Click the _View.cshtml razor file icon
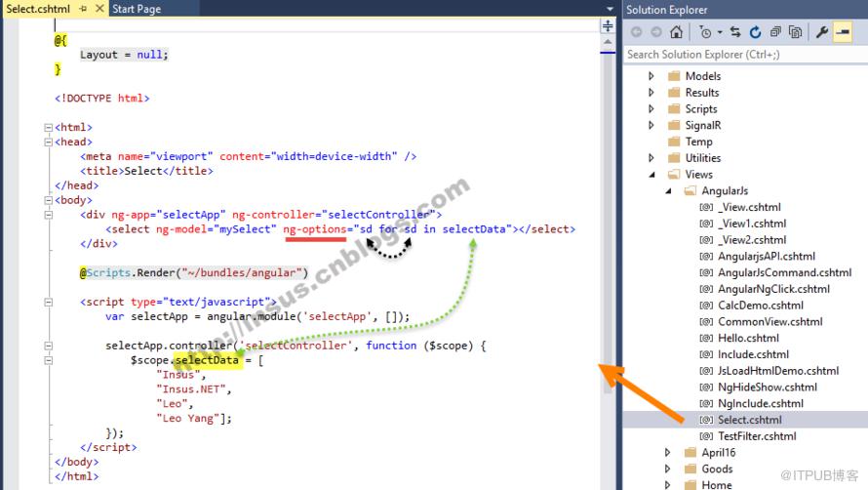This screenshot has width=868, height=490. (x=706, y=207)
